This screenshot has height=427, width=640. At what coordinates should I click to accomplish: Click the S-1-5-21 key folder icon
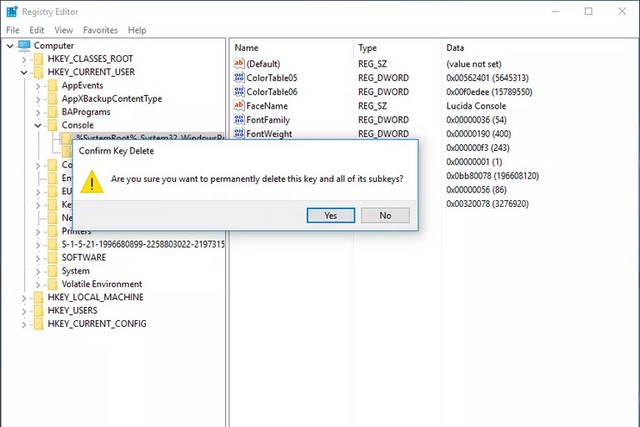point(53,245)
